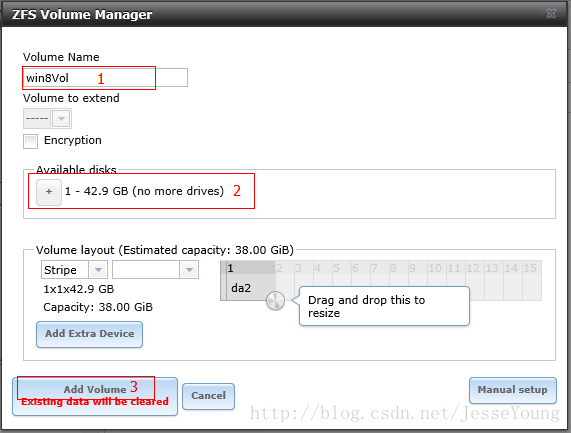The height and width of the screenshot is (433, 571).
Task: Click the round resize handle under da2
Action: 275,301
